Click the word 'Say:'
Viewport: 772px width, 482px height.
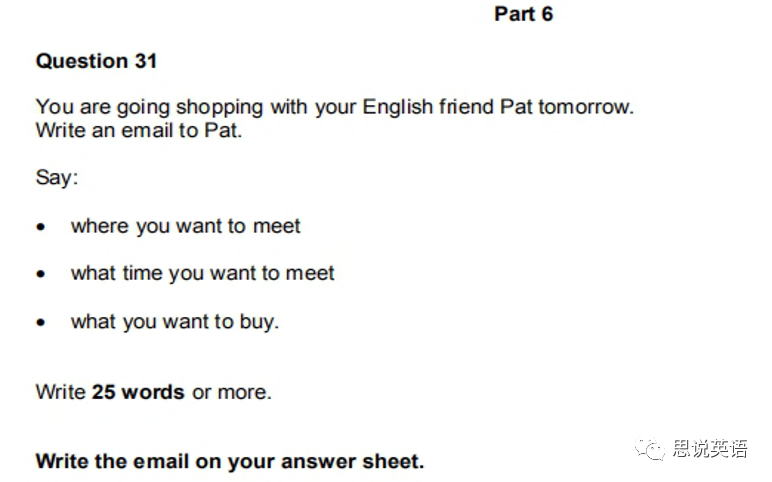(57, 177)
